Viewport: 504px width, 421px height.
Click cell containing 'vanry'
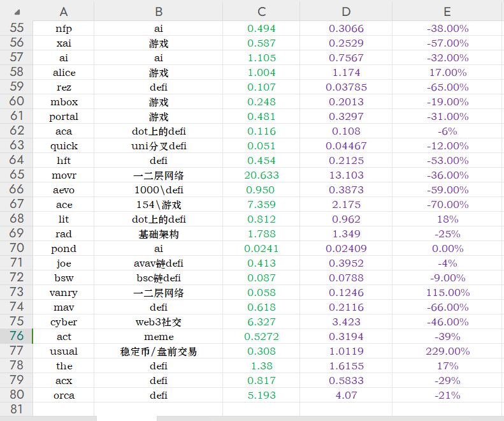pos(63,293)
